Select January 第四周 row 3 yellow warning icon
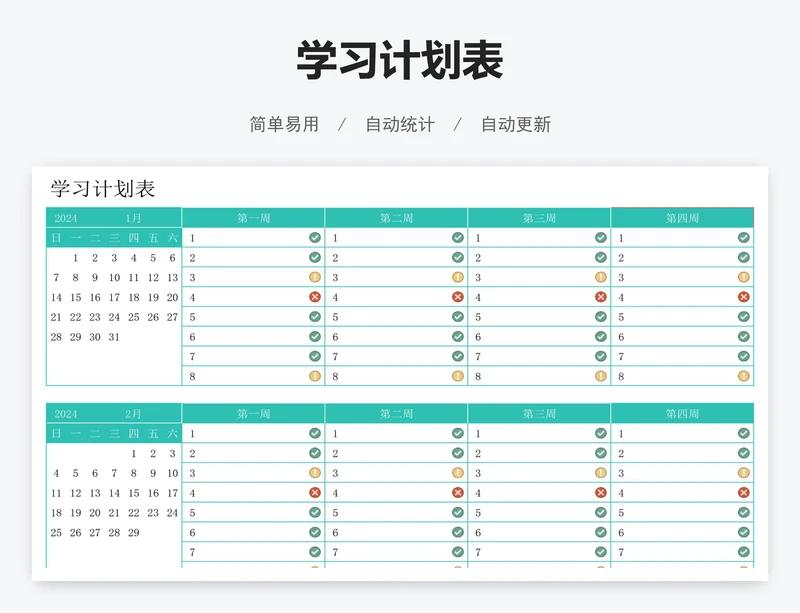The height and width of the screenshot is (613, 800). 743,277
